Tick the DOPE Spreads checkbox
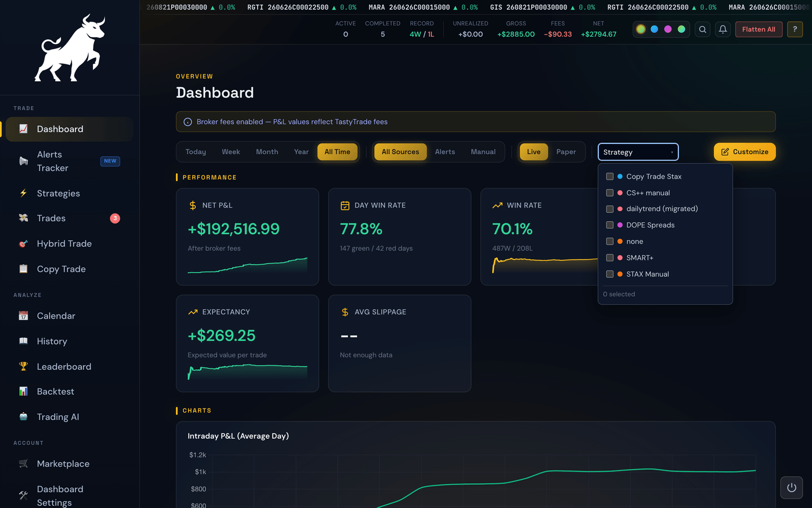The height and width of the screenshot is (508, 812). pos(610,225)
